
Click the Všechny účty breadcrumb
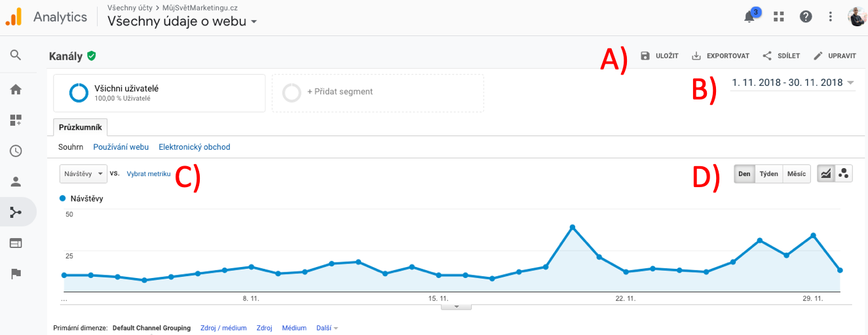pos(130,7)
